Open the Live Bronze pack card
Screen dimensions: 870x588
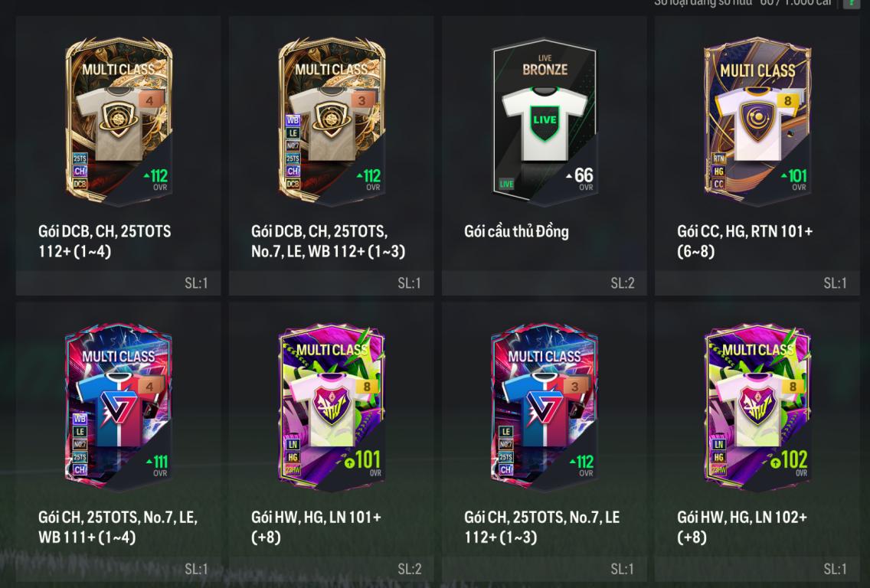pos(545,120)
